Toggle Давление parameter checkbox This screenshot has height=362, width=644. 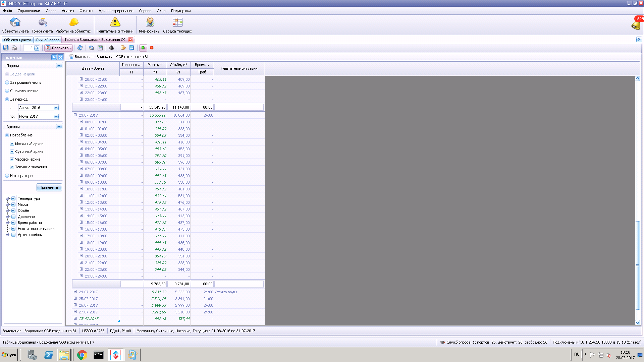(x=13, y=217)
